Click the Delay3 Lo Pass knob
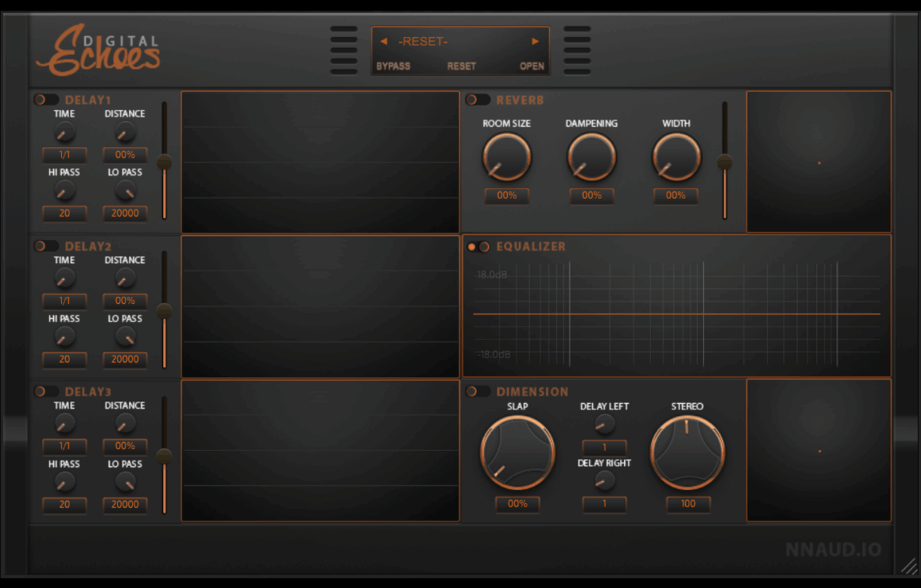The height and width of the screenshot is (588, 921). (125, 482)
